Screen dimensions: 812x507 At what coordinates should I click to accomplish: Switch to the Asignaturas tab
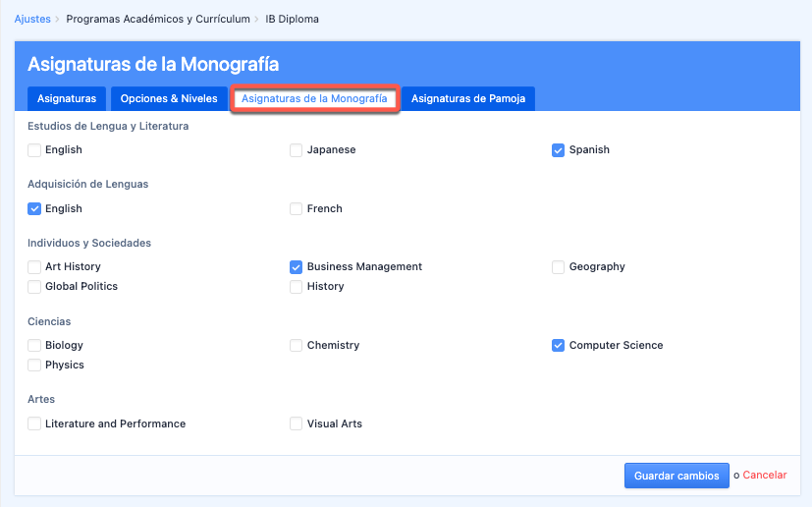tap(67, 98)
